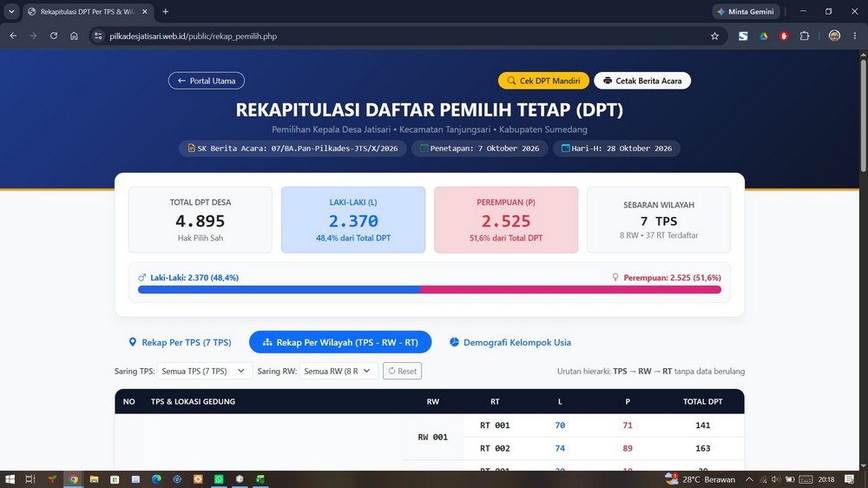The height and width of the screenshot is (488, 868).
Task: Open WhatsApp from the taskbar
Action: click(219, 479)
